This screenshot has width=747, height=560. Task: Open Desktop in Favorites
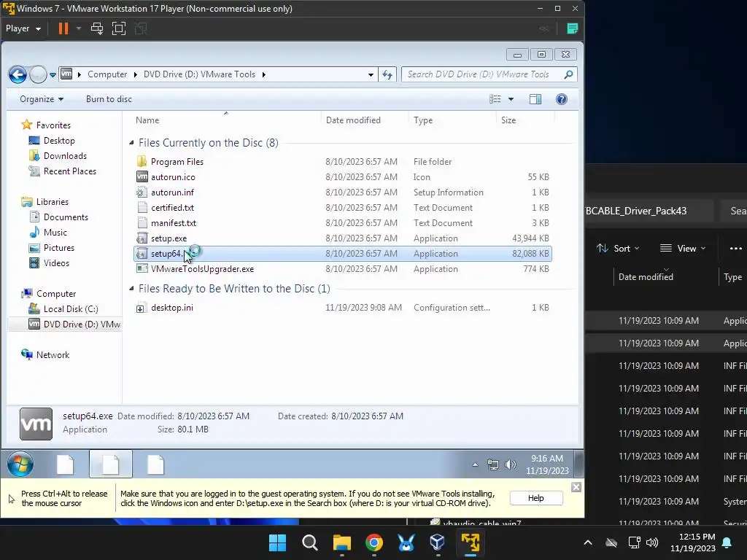pyautogui.click(x=59, y=141)
